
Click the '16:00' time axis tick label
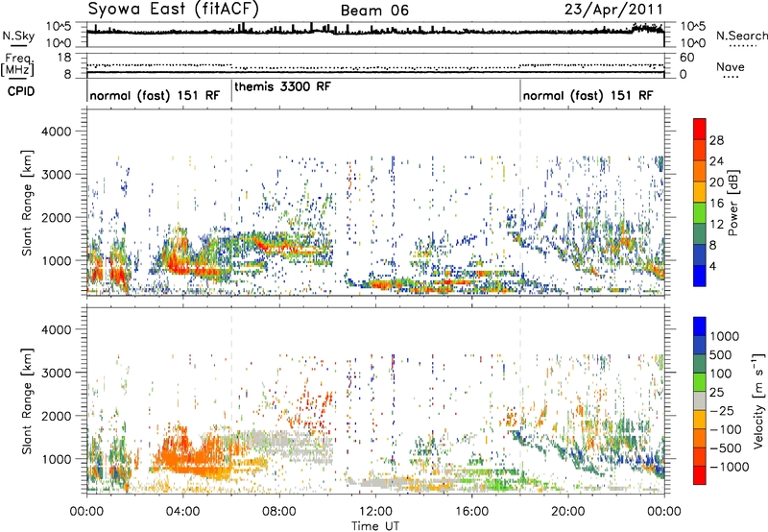tap(471, 512)
